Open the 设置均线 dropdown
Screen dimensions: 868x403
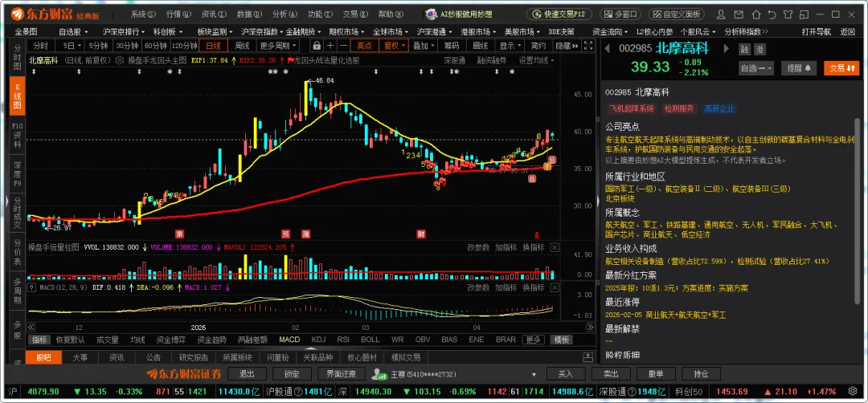(536, 60)
